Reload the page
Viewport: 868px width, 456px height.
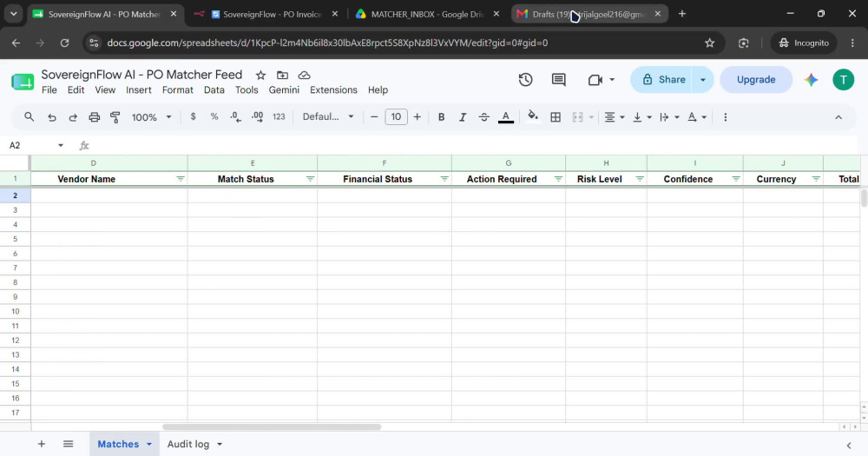[65, 43]
